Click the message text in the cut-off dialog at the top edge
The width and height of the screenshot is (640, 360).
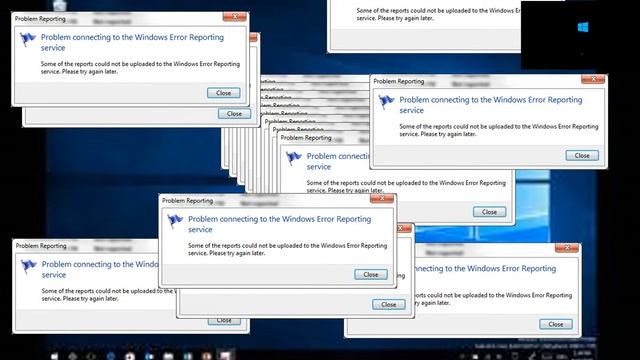[438, 14]
